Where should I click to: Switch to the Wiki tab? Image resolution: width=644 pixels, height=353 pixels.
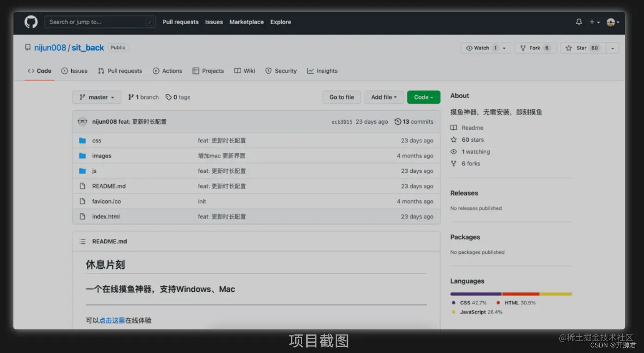245,71
